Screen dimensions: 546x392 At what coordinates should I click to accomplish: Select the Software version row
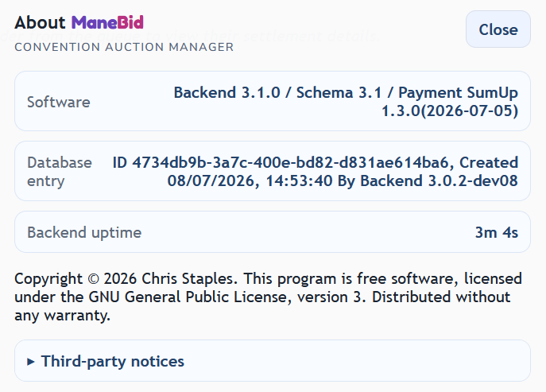click(x=273, y=102)
